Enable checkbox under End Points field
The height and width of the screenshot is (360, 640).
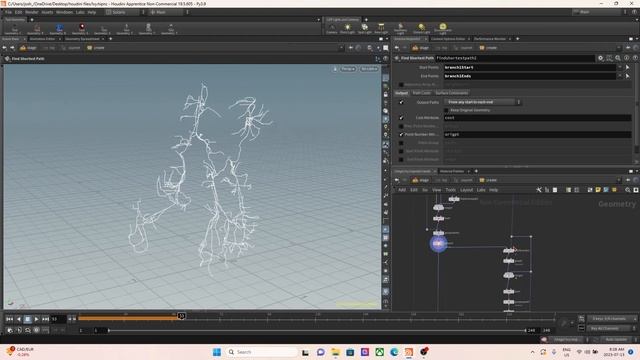pyautogui.click(x=401, y=84)
